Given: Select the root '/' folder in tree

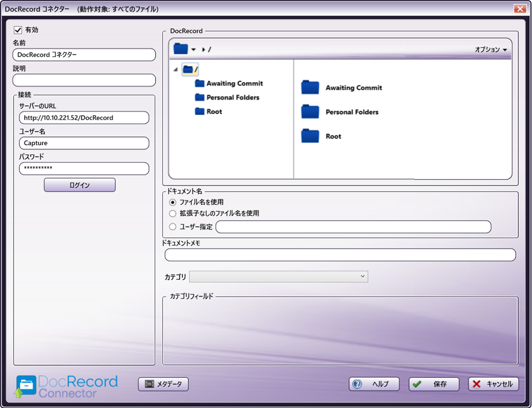Looking at the screenshot, I should [190, 69].
